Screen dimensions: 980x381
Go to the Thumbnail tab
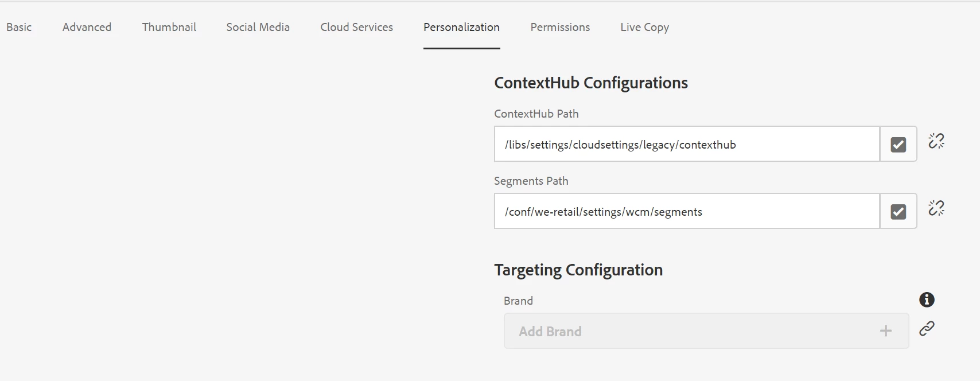tap(169, 27)
